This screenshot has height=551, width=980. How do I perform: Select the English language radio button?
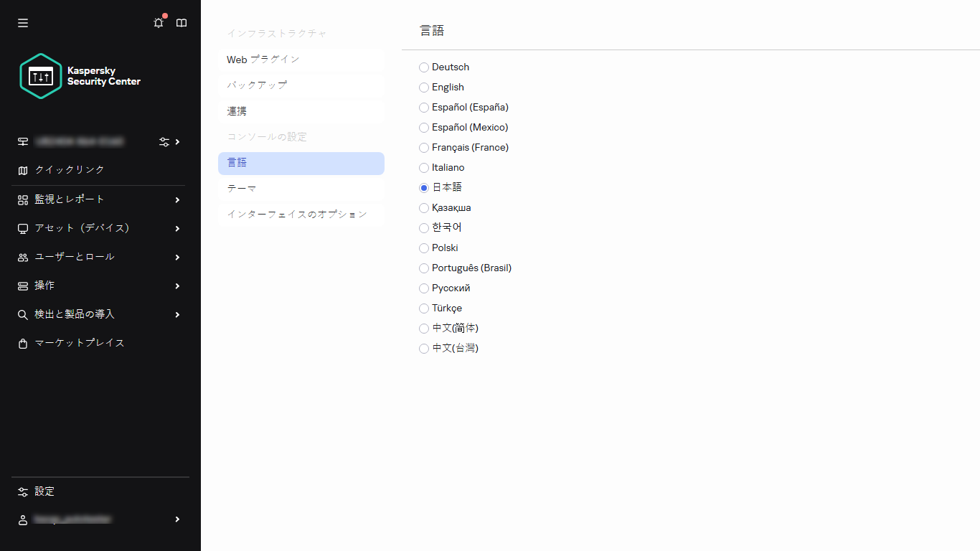[x=423, y=87]
